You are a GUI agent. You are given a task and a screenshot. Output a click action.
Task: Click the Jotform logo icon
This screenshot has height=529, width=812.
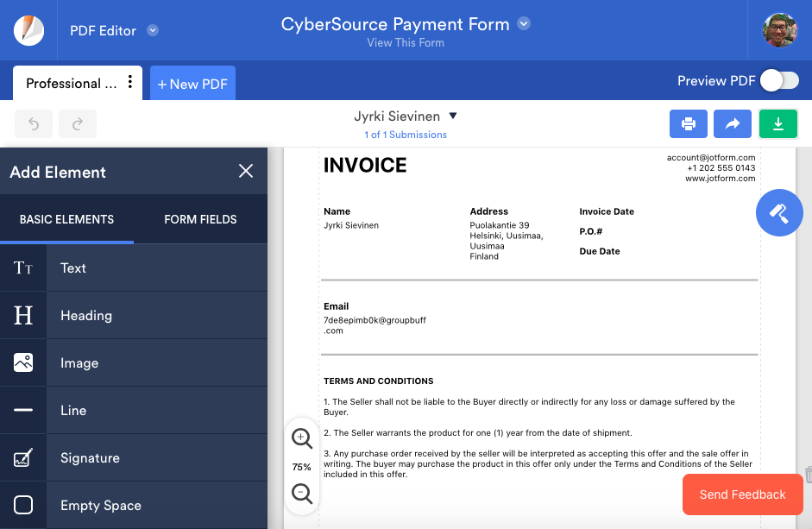click(x=28, y=30)
